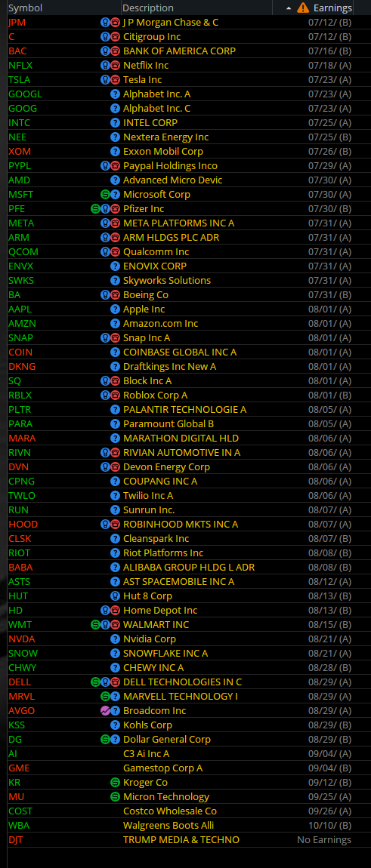Click the question mark icon beside Apple Inc
Screen dimensions: 371x868
[116, 309]
